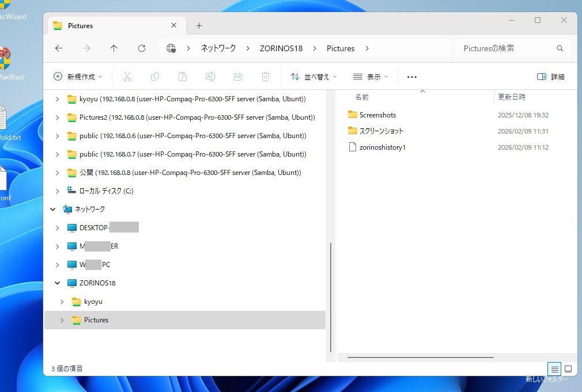Viewport: 582px width, 392px height.
Task: Click the Delete trash can icon
Action: (x=266, y=77)
